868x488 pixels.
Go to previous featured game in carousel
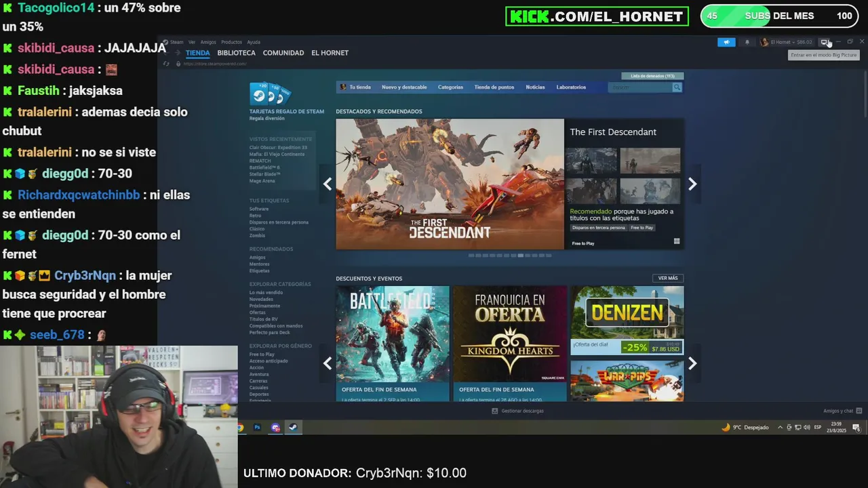click(328, 184)
